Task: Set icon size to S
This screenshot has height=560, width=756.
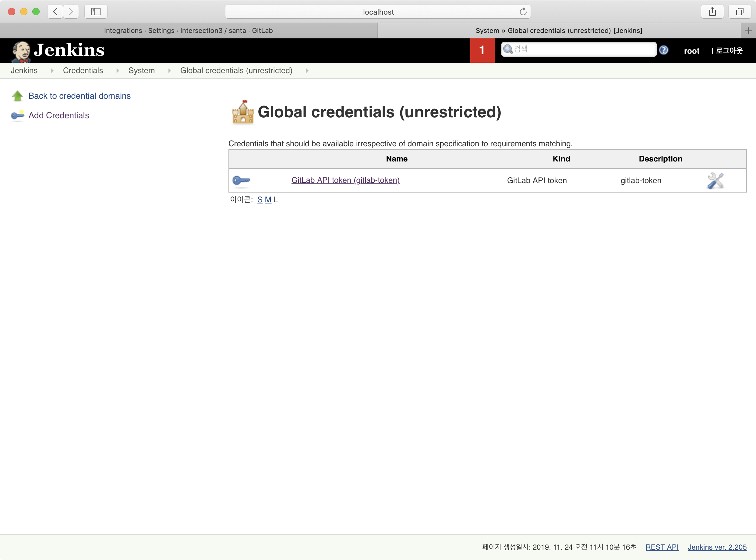Action: (260, 200)
